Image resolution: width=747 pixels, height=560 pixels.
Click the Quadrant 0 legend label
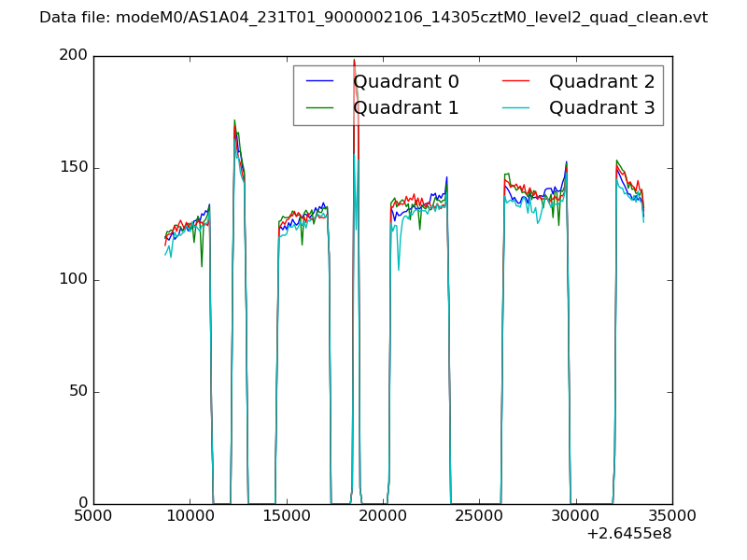tap(405, 81)
